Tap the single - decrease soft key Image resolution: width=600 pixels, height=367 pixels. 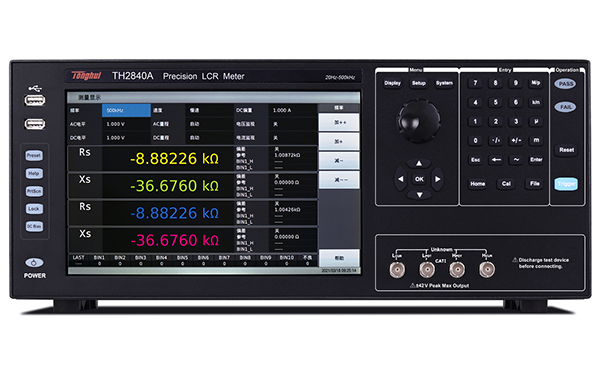(x=339, y=161)
